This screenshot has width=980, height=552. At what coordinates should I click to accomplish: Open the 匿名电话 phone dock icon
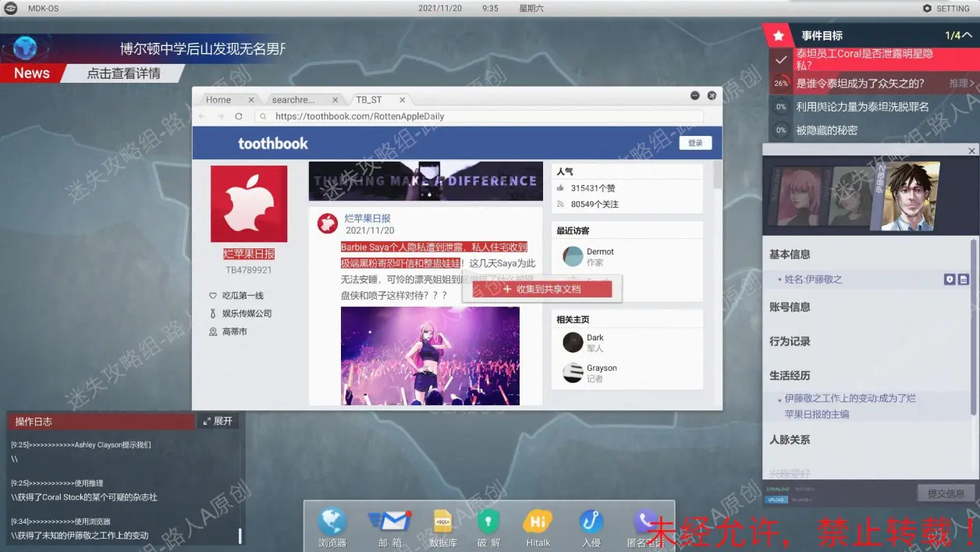pyautogui.click(x=646, y=522)
